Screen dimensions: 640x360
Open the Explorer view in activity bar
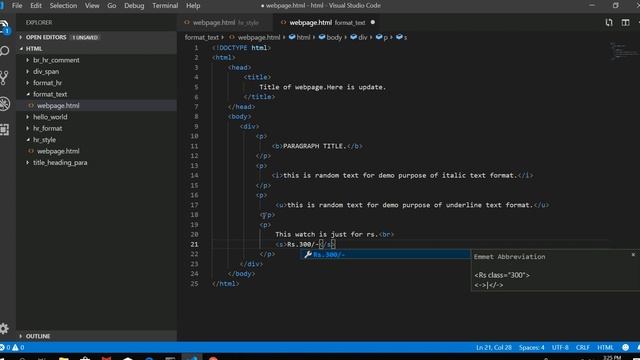click(x=4, y=27)
